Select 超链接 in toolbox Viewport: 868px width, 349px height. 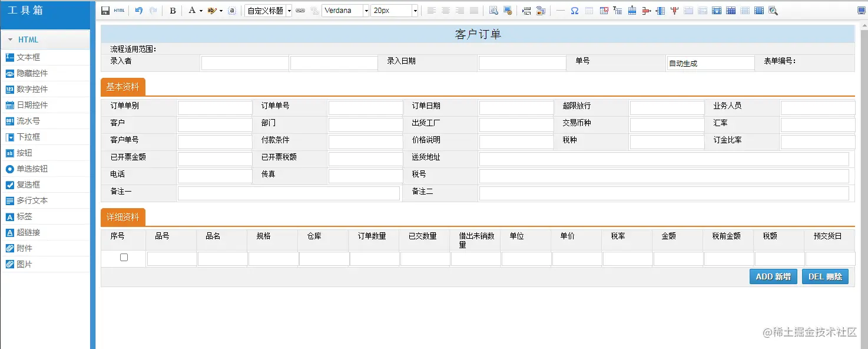coord(45,232)
